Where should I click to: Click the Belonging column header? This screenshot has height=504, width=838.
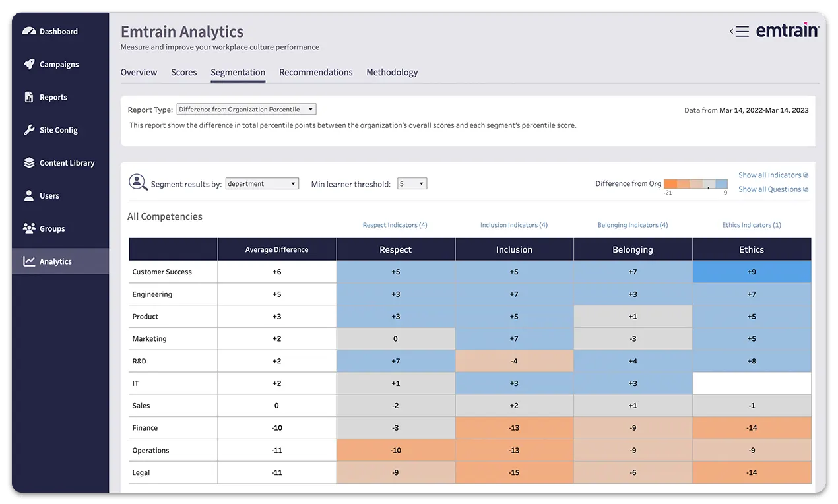pyautogui.click(x=633, y=249)
